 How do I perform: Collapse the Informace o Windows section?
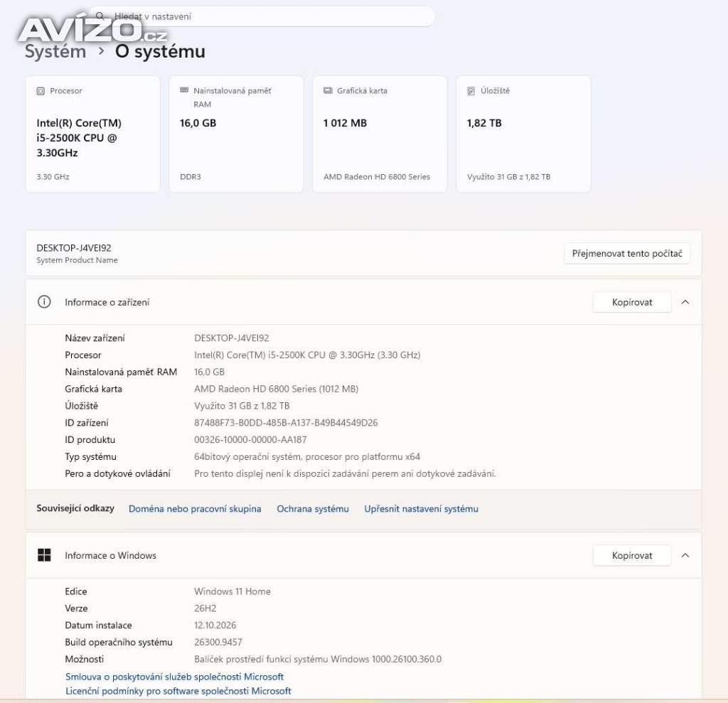coord(685,555)
